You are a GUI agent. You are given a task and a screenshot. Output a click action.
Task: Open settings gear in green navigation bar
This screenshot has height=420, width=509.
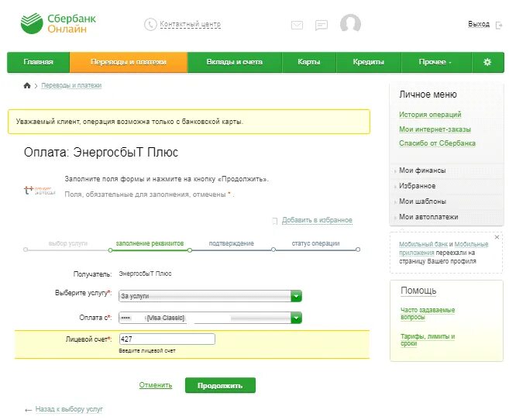(x=487, y=62)
